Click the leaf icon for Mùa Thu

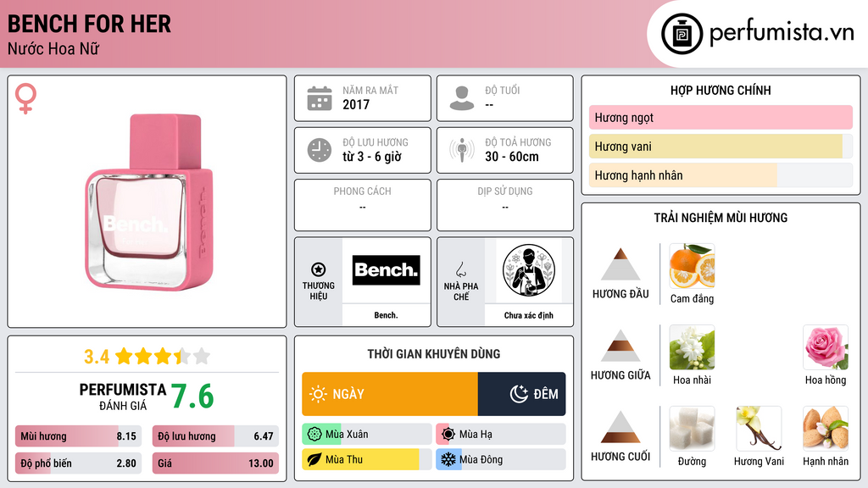314,459
